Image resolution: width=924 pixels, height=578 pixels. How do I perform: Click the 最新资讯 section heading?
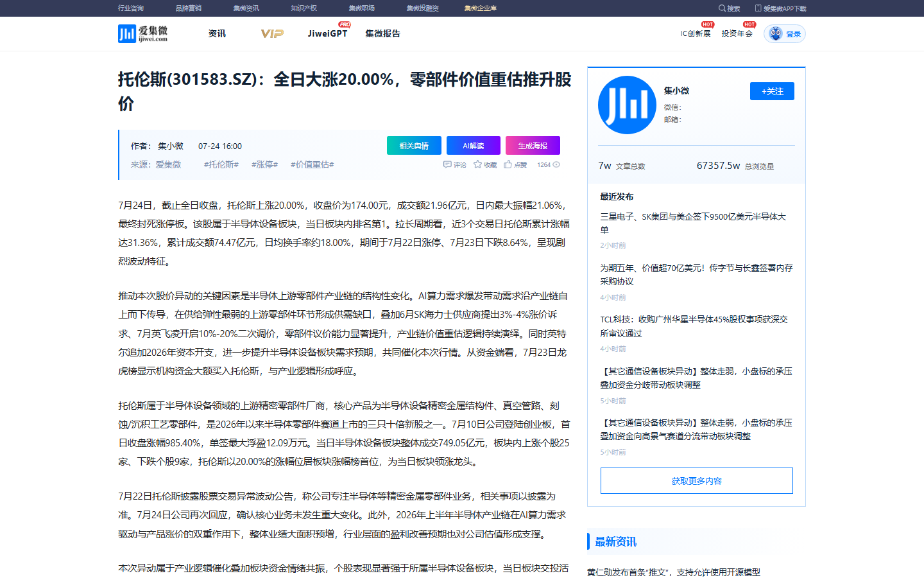[616, 541]
